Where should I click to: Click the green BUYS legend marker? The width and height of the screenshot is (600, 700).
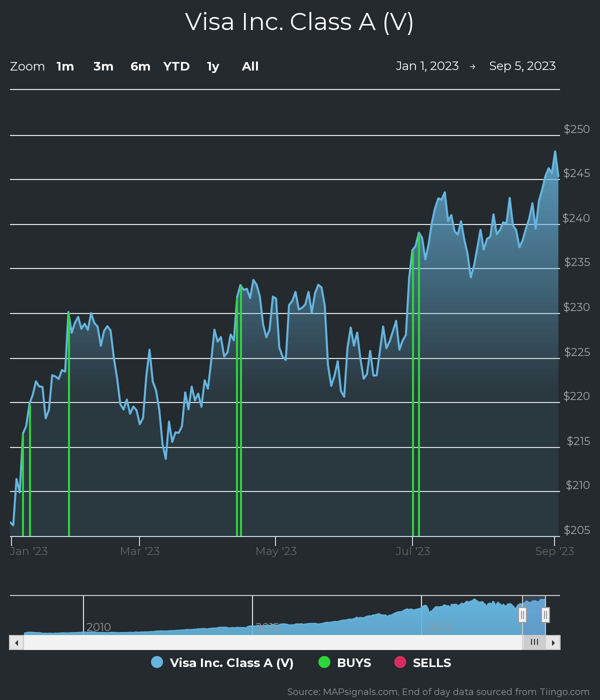coord(324,662)
